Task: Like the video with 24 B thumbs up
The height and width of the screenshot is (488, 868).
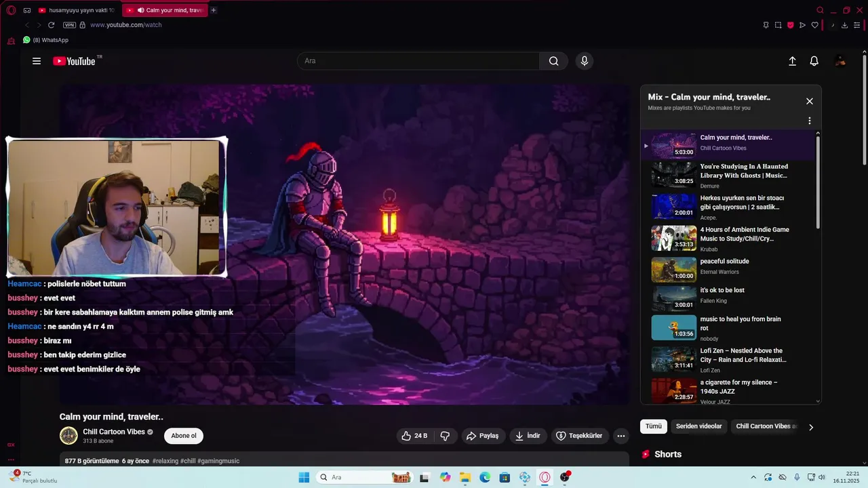Action: (x=416, y=436)
